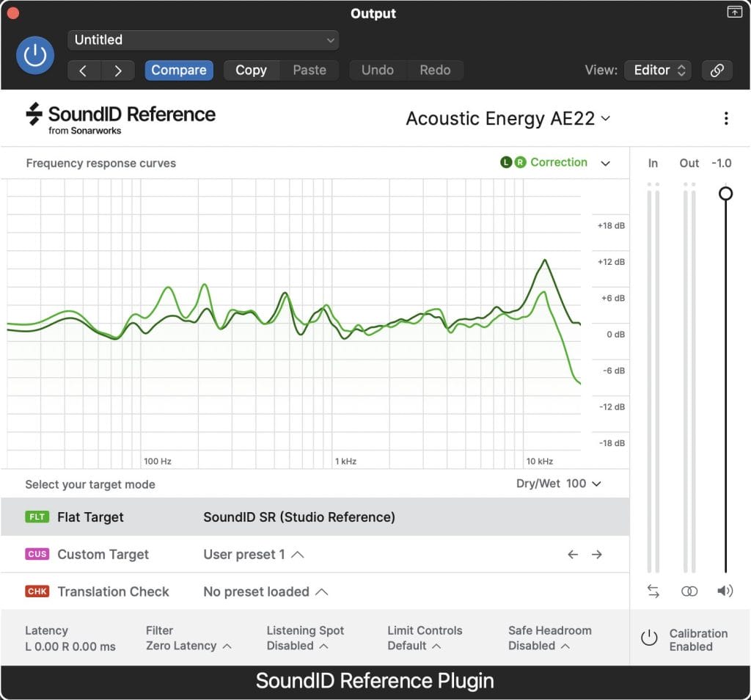Open the three-dot more options menu
751x700 pixels.
coord(725,118)
